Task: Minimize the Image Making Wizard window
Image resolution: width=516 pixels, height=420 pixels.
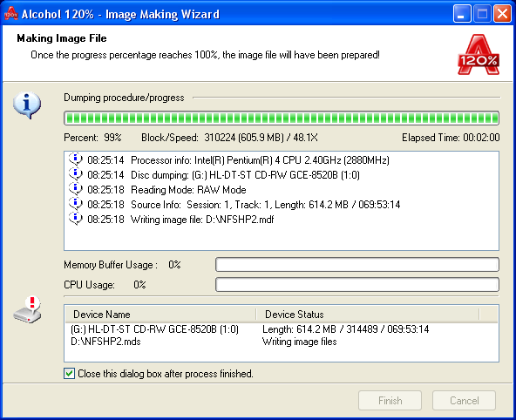Action: coord(462,14)
